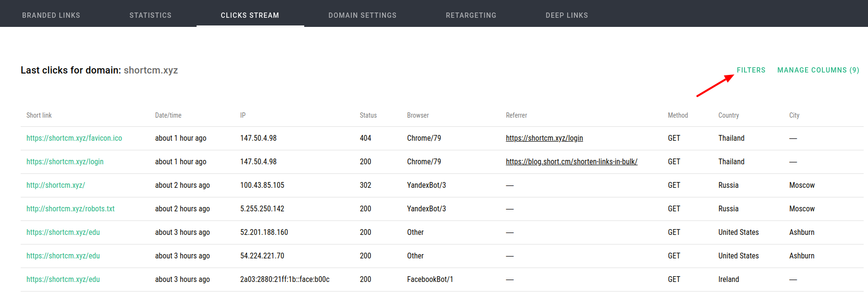Click the IP address 5.255.250.142

(x=262, y=209)
